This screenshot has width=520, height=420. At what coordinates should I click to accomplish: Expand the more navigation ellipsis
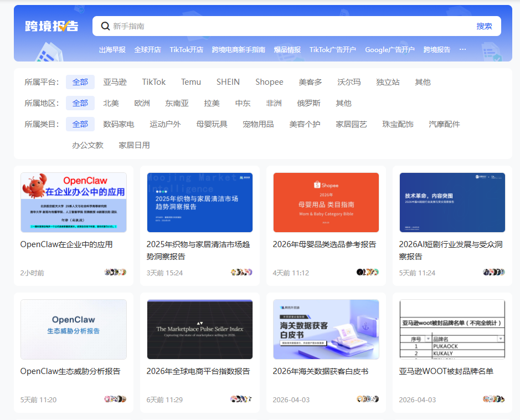pyautogui.click(x=462, y=49)
